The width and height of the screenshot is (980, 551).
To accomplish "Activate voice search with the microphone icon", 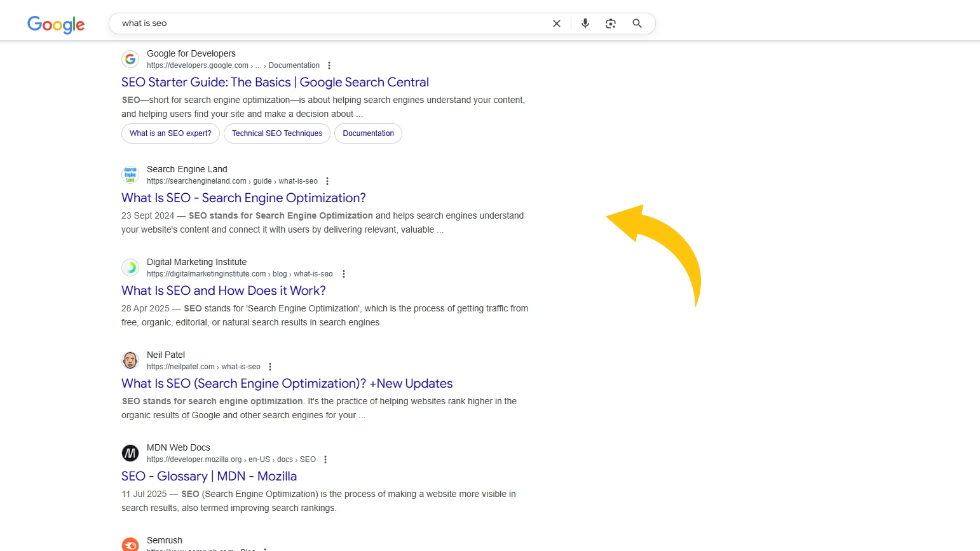I will tap(585, 23).
